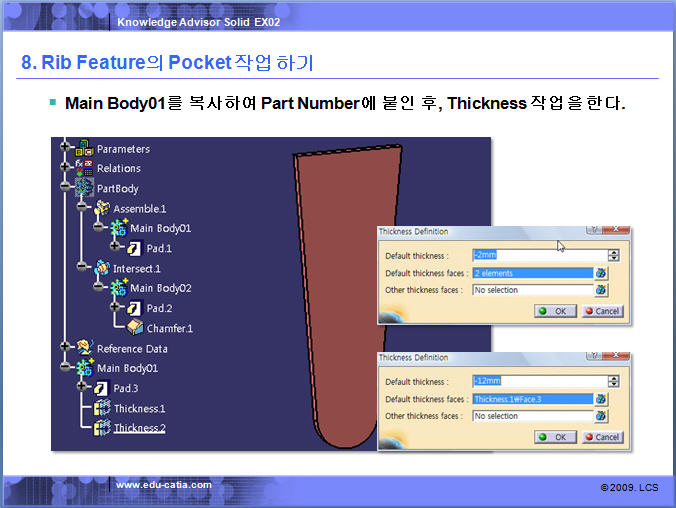Viewport: 676px width, 508px height.
Task: Click the stepper of the -2mm thickness field
Action: tap(614, 255)
